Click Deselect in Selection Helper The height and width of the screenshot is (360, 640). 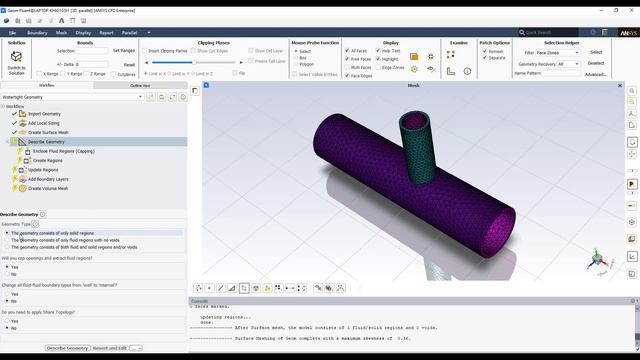596,63
